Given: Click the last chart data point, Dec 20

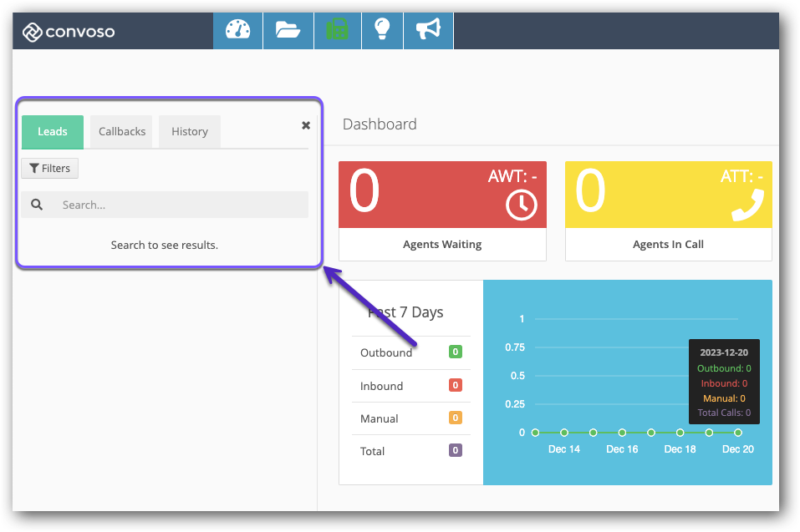Looking at the screenshot, I should (738, 433).
